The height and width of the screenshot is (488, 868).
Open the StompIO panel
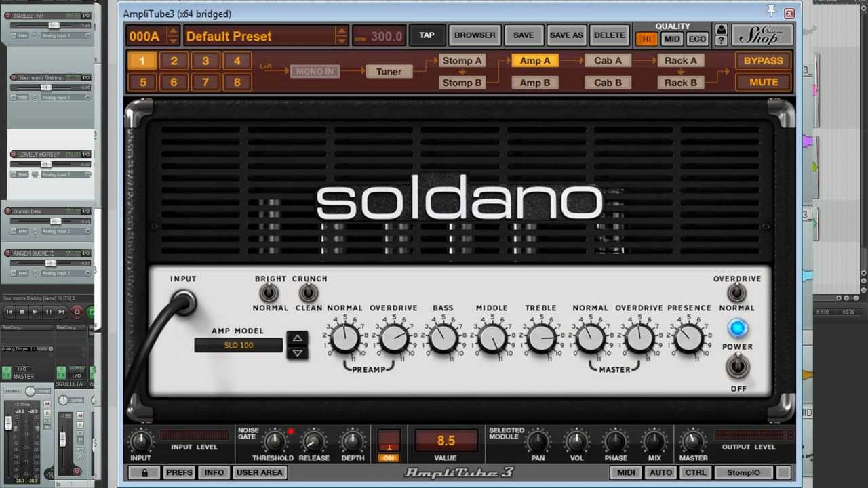point(744,472)
